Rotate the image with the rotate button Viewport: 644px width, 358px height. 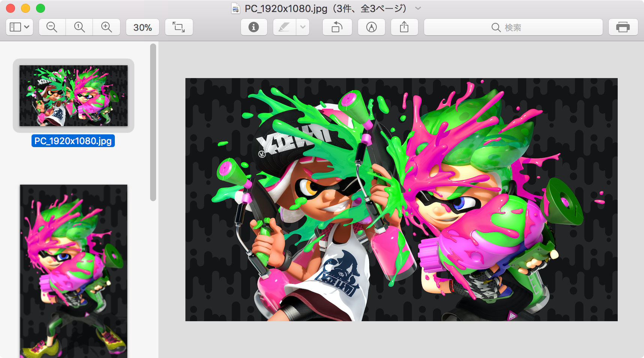pos(337,27)
